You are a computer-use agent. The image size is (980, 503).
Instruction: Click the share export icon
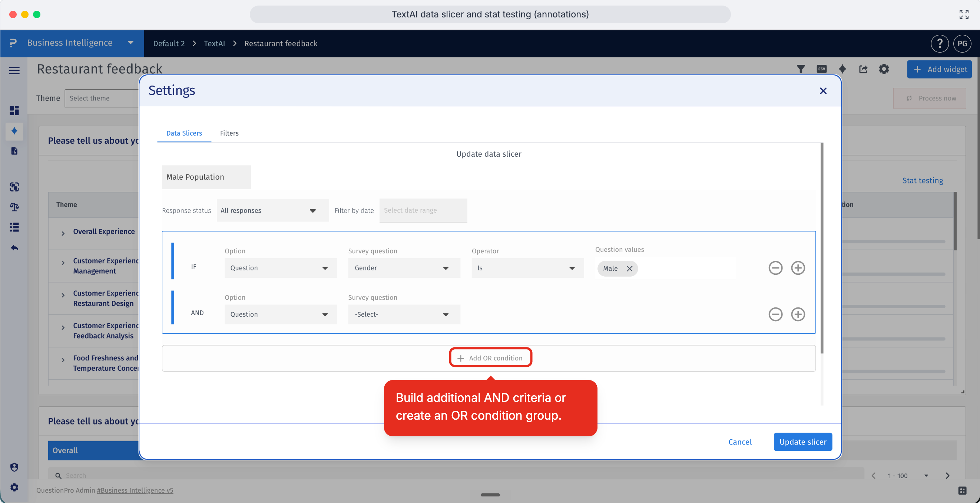click(863, 69)
